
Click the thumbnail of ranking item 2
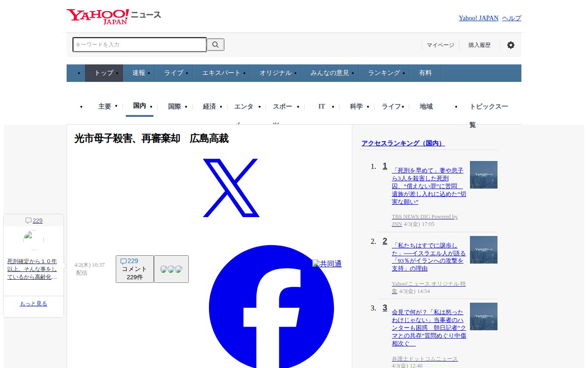(x=484, y=250)
